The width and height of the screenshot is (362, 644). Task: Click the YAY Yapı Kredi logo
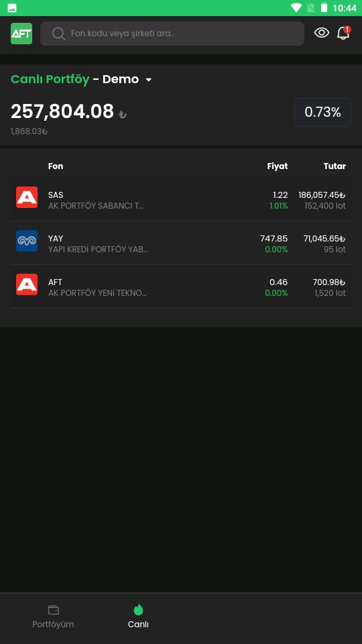pos(27,241)
